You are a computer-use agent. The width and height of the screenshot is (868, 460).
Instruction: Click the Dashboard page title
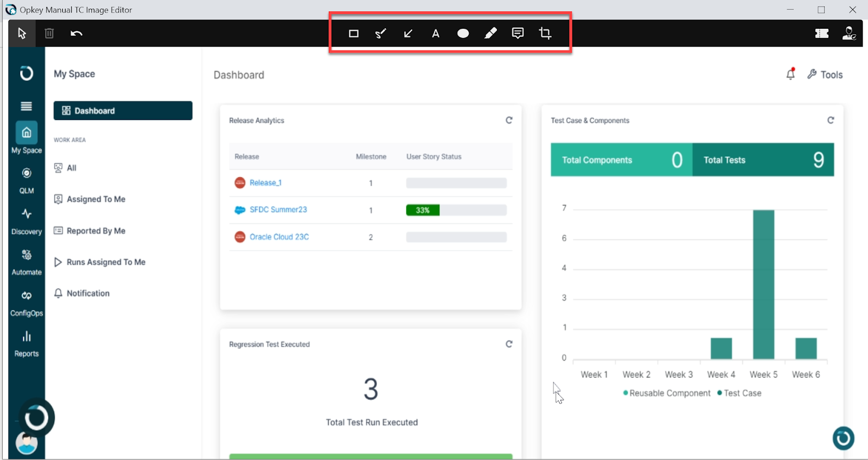tap(239, 75)
